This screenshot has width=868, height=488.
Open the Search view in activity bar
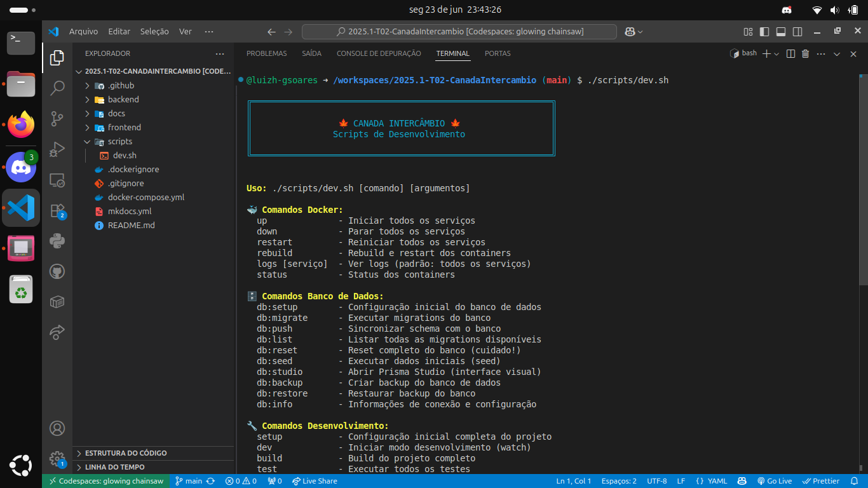(57, 88)
